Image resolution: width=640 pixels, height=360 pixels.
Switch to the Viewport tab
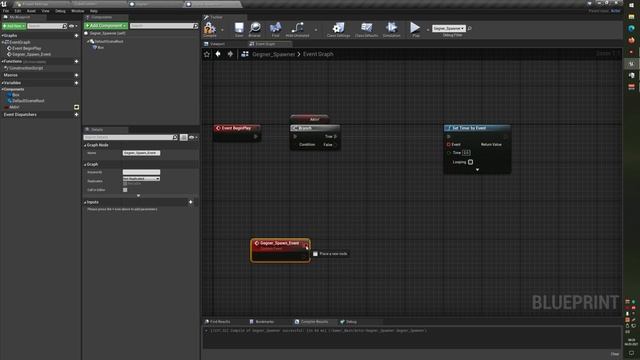click(217, 44)
